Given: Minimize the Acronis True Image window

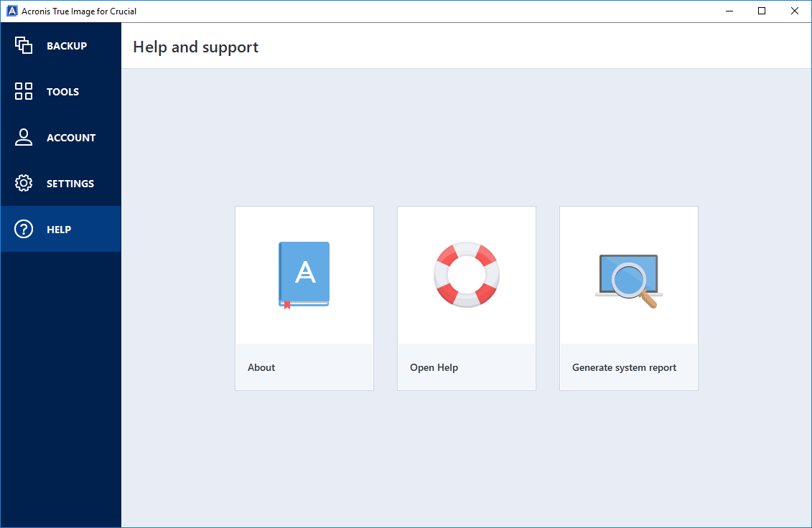Looking at the screenshot, I should (729, 11).
